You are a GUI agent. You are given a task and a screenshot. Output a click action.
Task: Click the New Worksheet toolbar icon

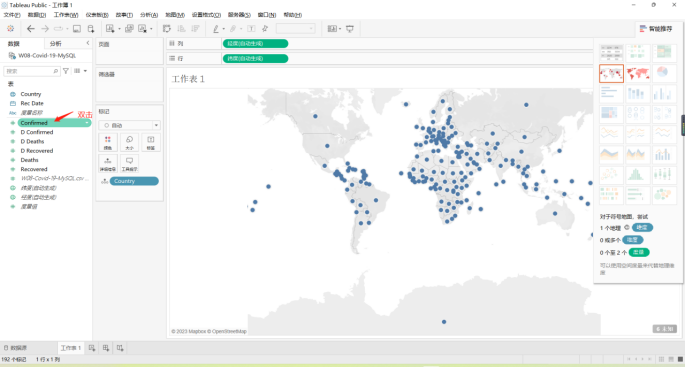110,29
